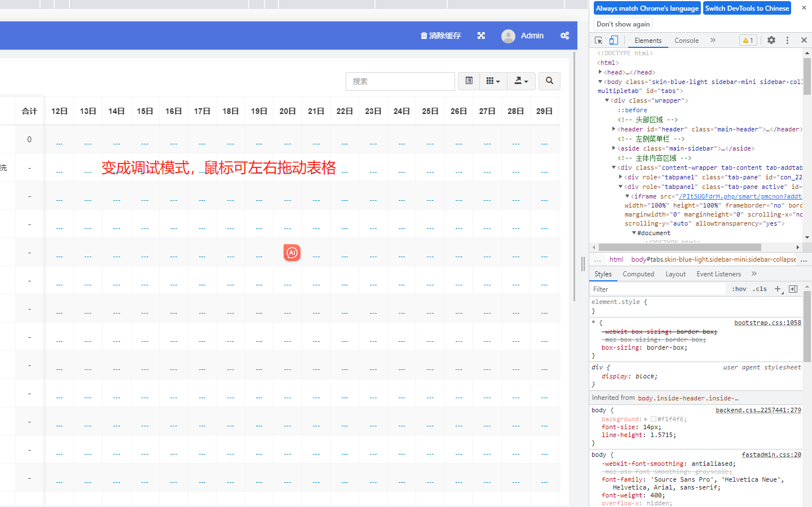Click the 合计 column header
The width and height of the screenshot is (812, 507).
pos(29,111)
